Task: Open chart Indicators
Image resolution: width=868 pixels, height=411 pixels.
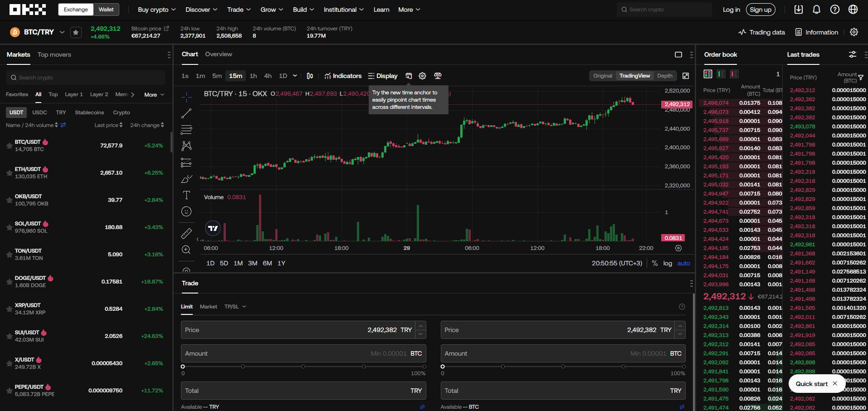Action: (343, 76)
